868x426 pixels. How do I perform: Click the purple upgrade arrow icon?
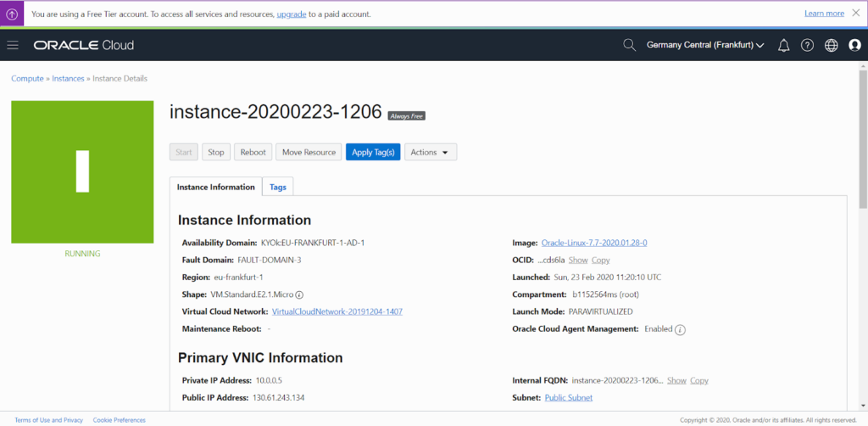click(12, 14)
